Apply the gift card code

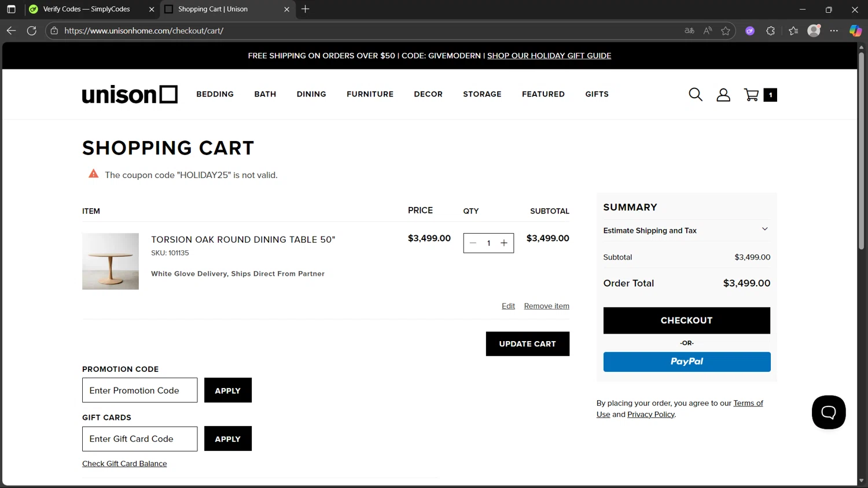coord(227,439)
